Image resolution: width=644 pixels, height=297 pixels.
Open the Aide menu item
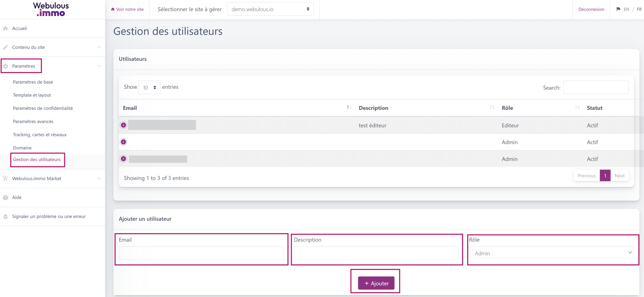click(17, 197)
